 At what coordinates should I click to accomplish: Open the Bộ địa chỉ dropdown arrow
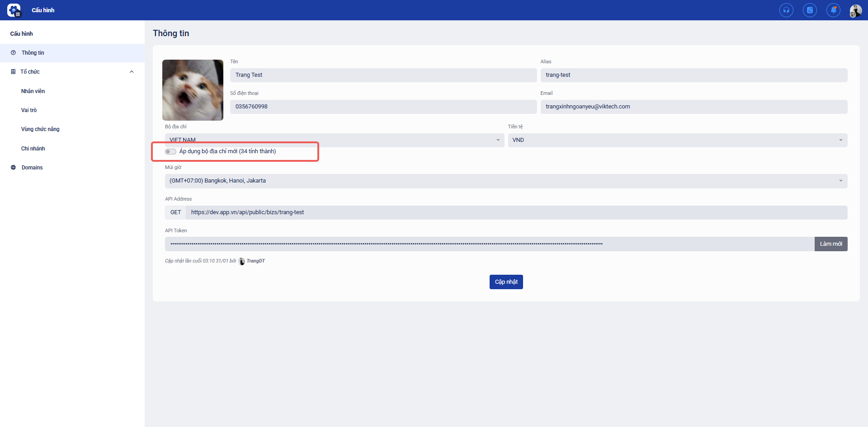pos(498,140)
